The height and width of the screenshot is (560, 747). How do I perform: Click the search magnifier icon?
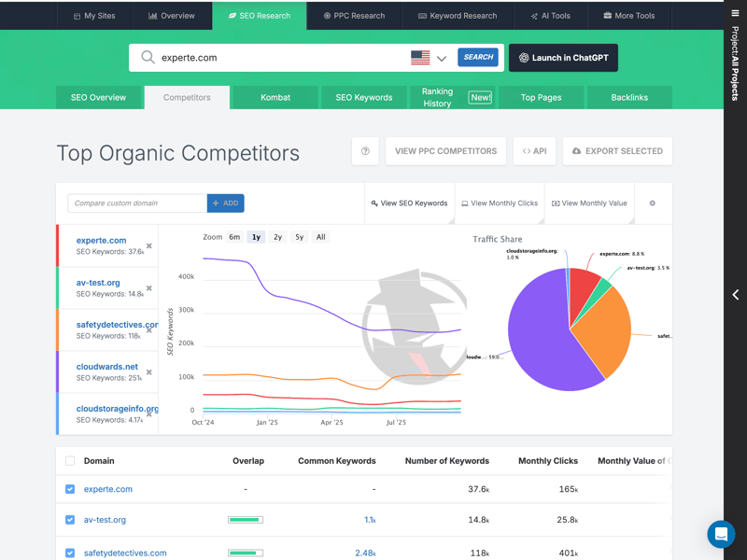click(148, 58)
